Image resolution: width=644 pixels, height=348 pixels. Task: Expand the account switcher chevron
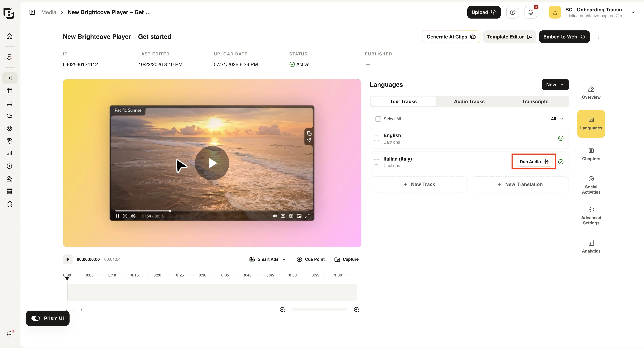[633, 12]
